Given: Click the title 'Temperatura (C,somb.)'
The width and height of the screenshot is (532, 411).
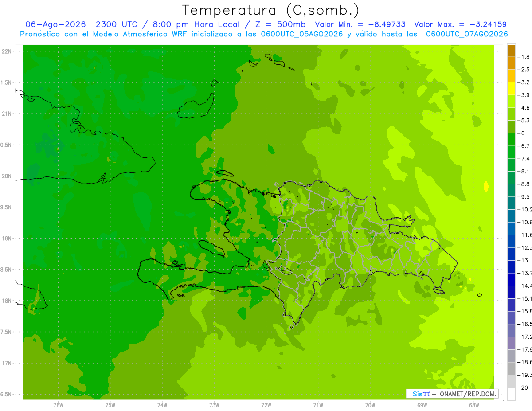Looking at the screenshot, I should click(271, 10).
